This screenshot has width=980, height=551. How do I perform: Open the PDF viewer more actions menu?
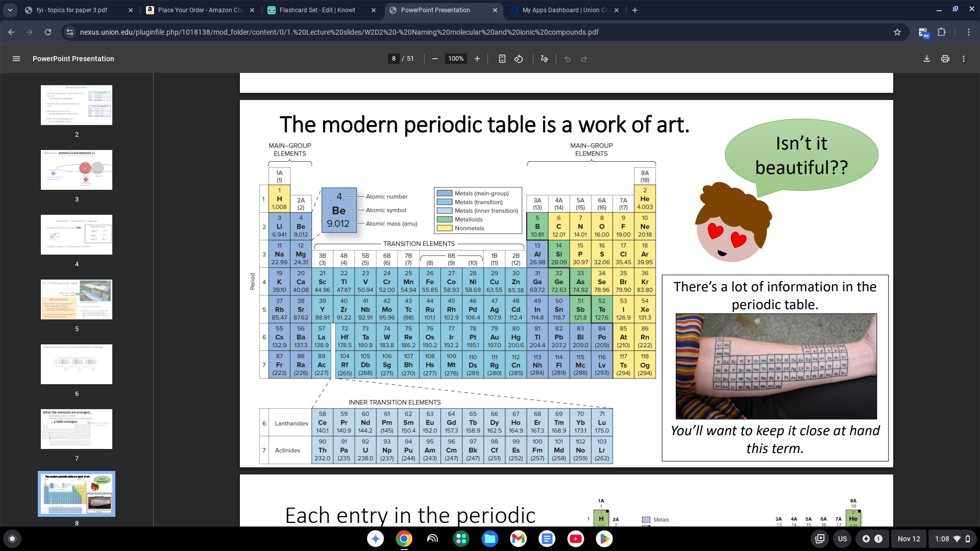pyautogui.click(x=963, y=59)
